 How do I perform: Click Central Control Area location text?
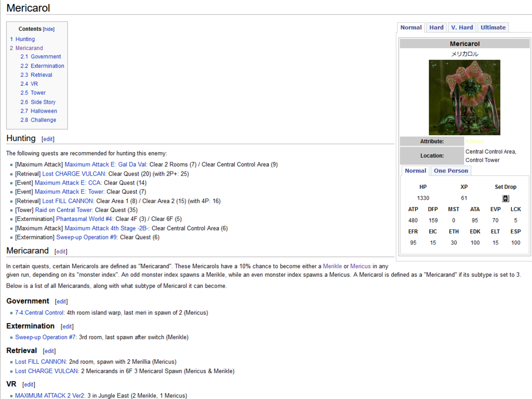click(x=491, y=152)
